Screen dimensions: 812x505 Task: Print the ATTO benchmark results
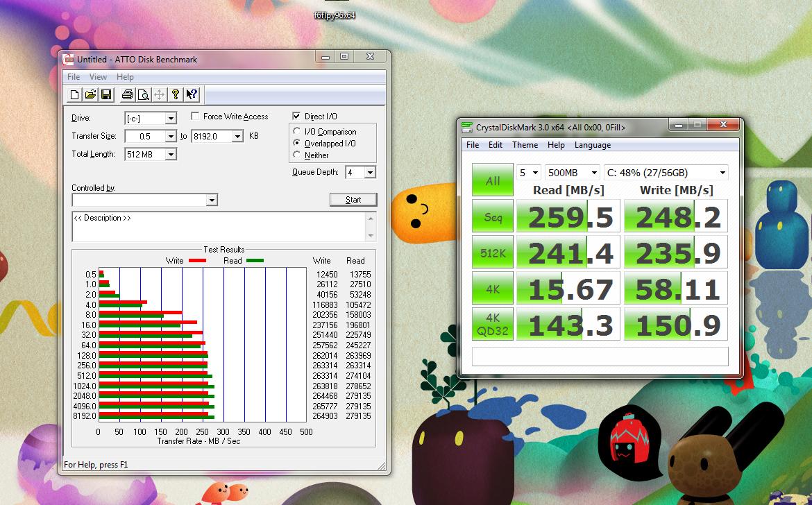click(127, 95)
